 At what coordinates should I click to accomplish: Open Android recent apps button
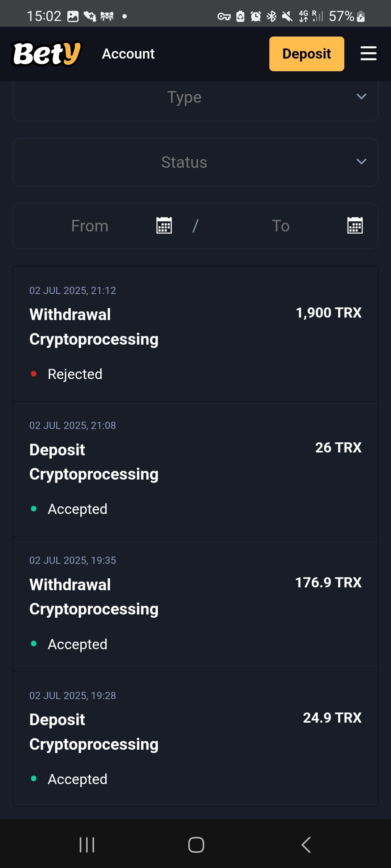click(87, 845)
